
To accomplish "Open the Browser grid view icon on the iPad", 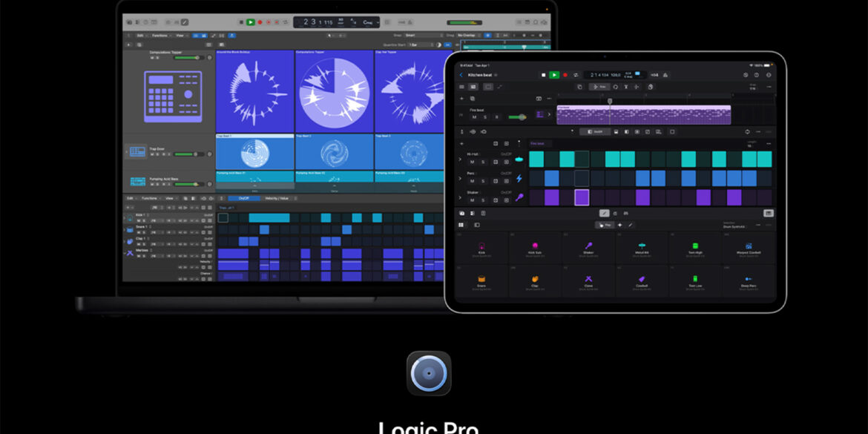I will pos(461,226).
